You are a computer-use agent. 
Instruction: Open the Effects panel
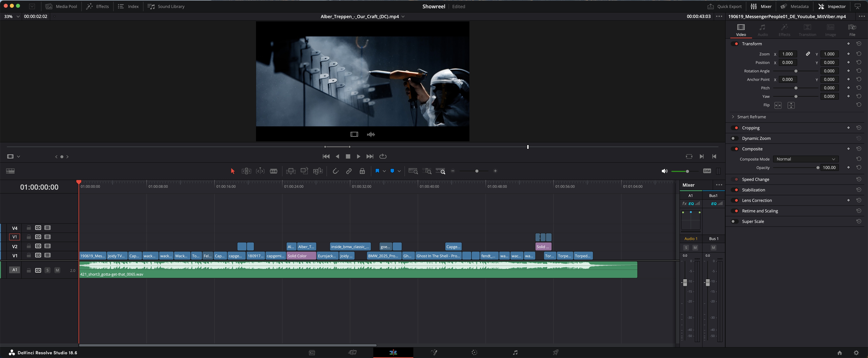tap(98, 6)
